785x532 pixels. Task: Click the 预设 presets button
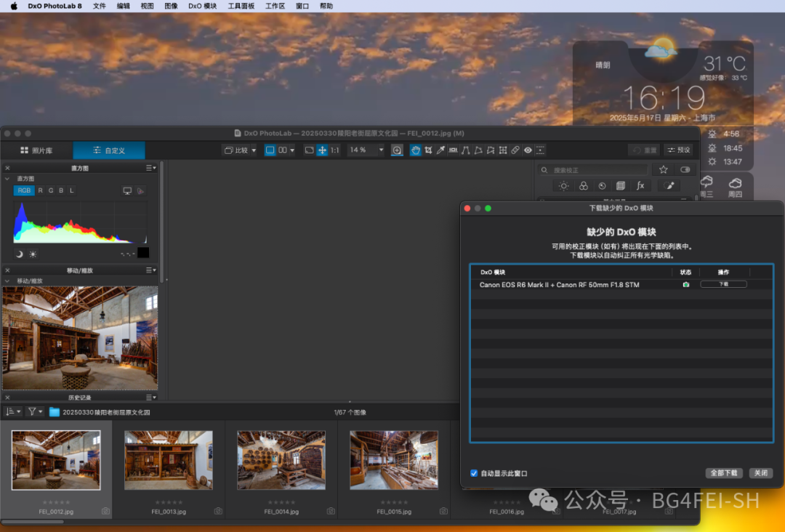pos(678,150)
